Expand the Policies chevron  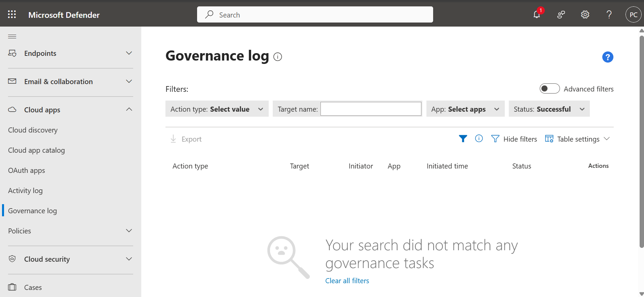(129, 230)
